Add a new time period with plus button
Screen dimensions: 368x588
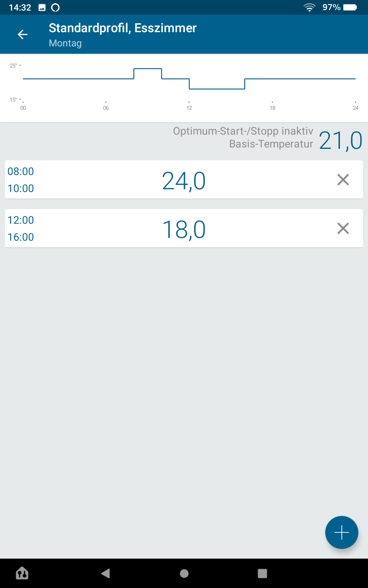341,532
